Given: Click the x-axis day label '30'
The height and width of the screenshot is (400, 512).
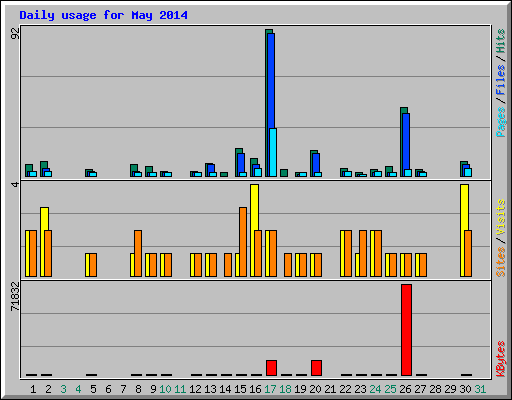Looking at the screenshot, I should coord(465,389).
